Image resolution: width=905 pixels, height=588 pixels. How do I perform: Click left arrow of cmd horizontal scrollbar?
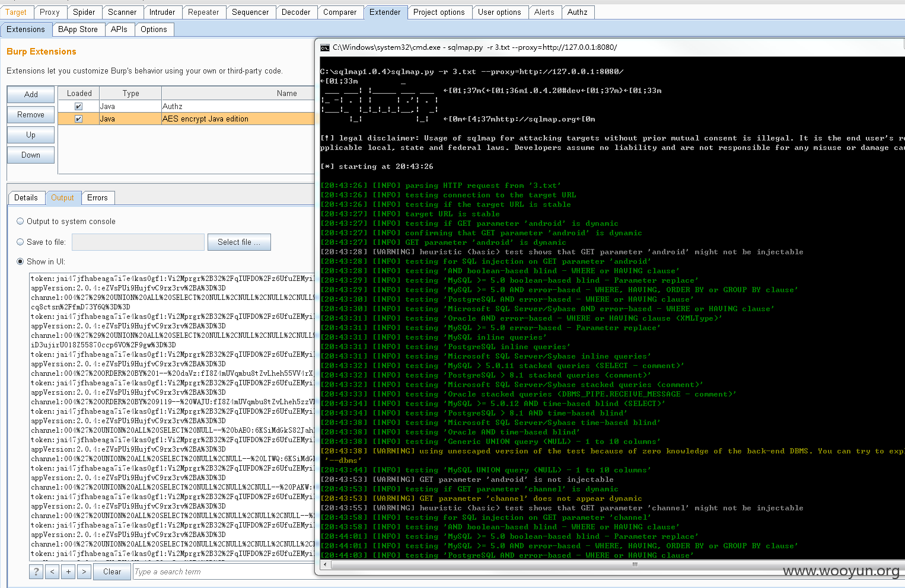(x=324, y=564)
